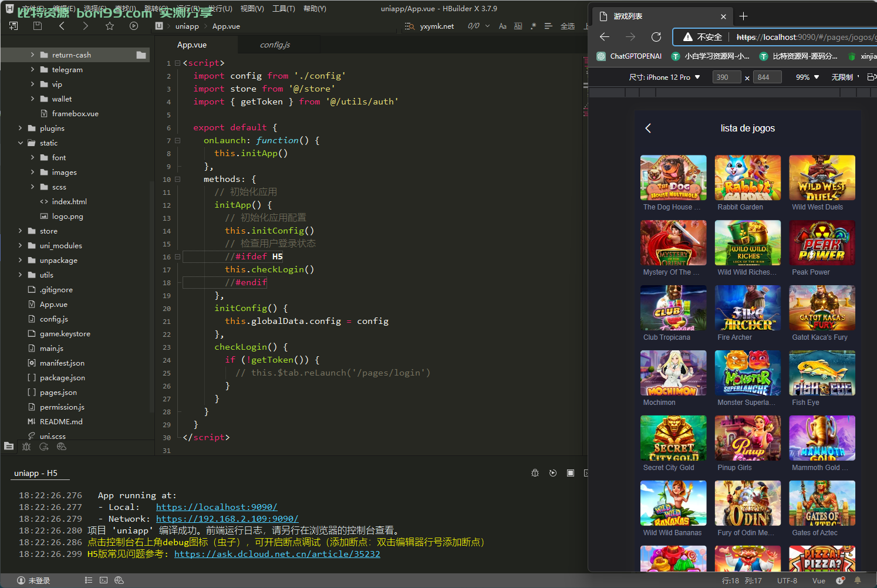This screenshot has width=877, height=588.
Task: Open the 比特资源网 bookmark
Action: 799,56
